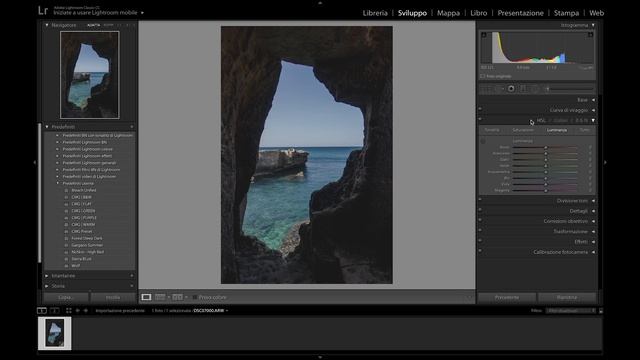Click the Copia... button

coord(66,298)
